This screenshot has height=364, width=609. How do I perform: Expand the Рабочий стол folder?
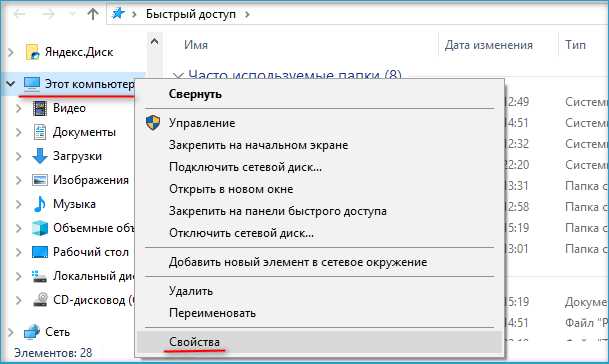point(19,252)
